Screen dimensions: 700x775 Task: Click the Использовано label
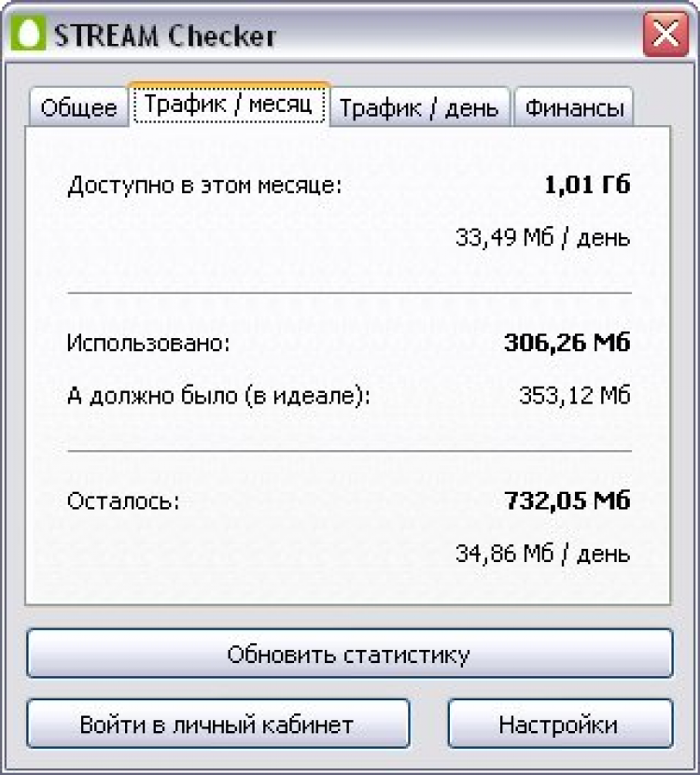148,343
